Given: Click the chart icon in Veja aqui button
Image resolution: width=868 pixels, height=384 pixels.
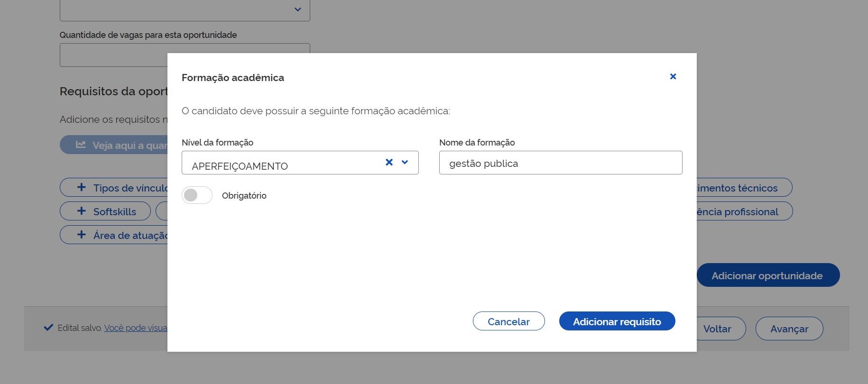Looking at the screenshot, I should click(x=81, y=145).
